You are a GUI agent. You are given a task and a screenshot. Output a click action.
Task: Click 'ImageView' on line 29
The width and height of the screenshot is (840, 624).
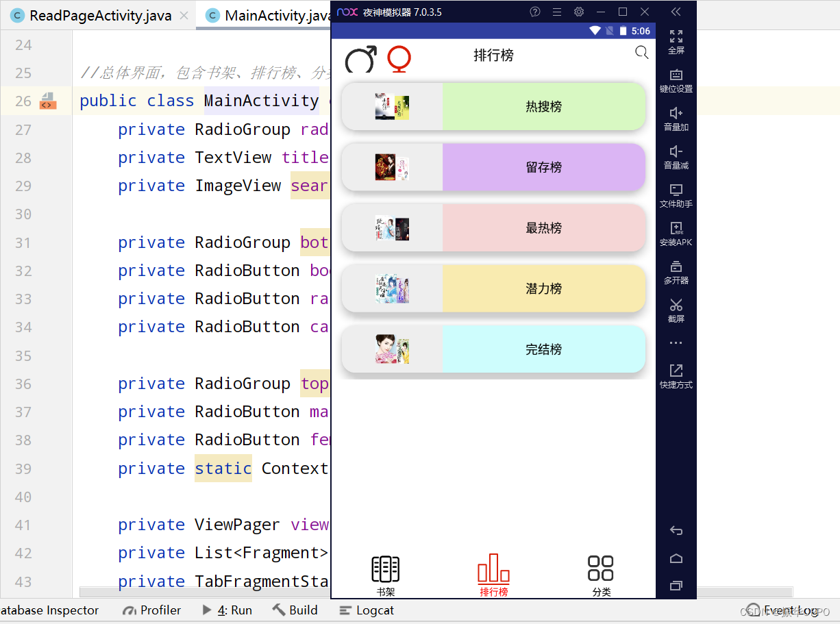[x=238, y=186]
